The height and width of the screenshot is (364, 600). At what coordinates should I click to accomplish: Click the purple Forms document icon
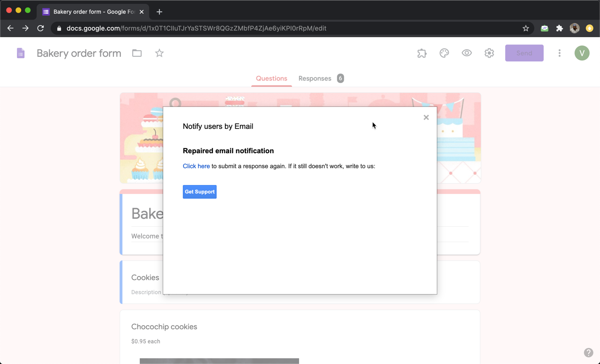[21, 52]
